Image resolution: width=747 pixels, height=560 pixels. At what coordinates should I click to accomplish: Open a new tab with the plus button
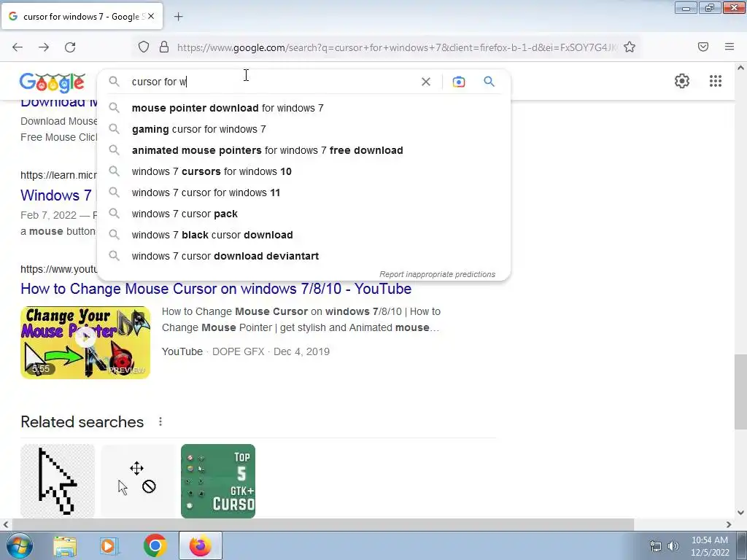[x=178, y=17]
